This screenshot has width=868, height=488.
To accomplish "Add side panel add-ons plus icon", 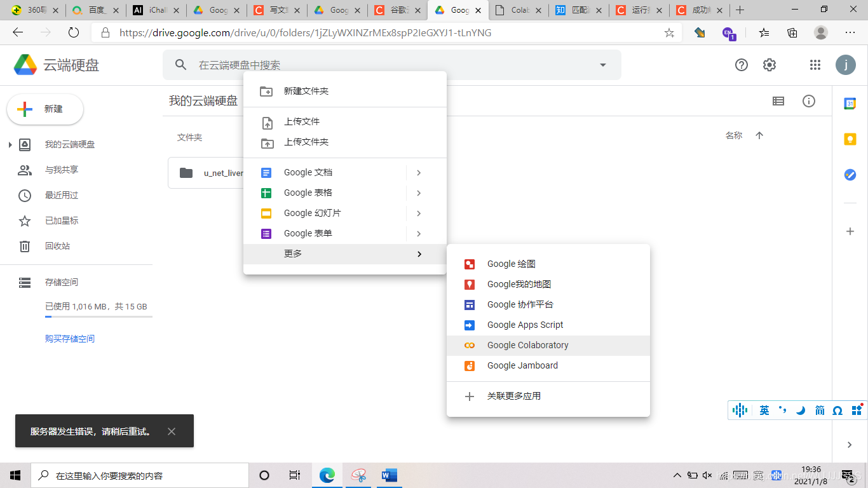I will (850, 231).
